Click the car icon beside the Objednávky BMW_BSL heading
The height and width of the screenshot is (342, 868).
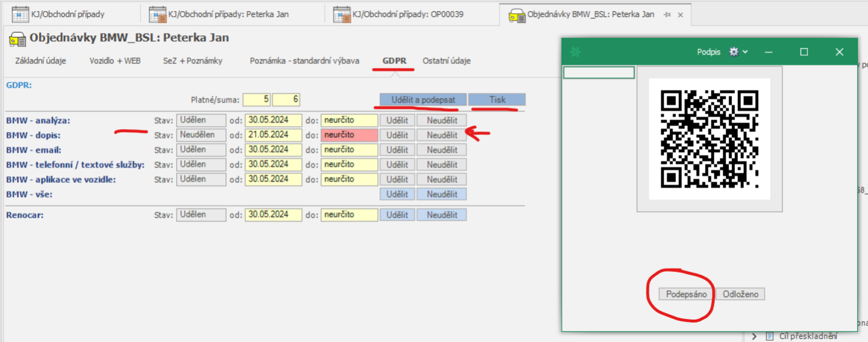tap(16, 39)
